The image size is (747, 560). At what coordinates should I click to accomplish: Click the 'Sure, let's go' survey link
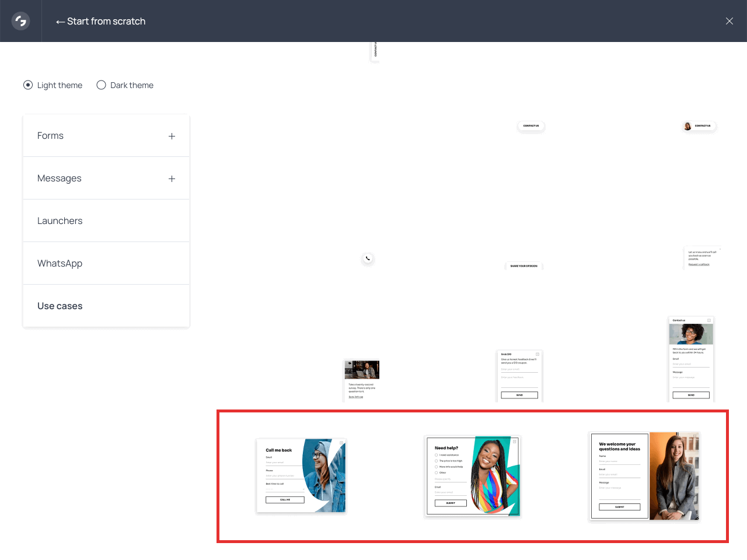[x=356, y=395]
